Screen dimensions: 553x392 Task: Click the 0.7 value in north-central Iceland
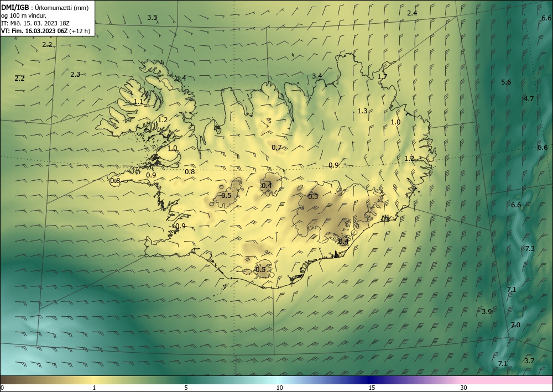pyautogui.click(x=277, y=148)
